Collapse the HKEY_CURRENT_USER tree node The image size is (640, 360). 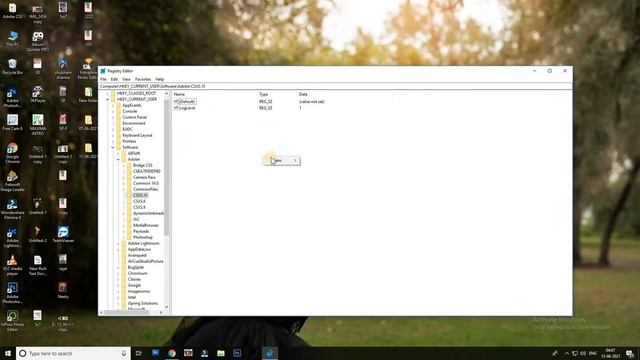point(108,99)
